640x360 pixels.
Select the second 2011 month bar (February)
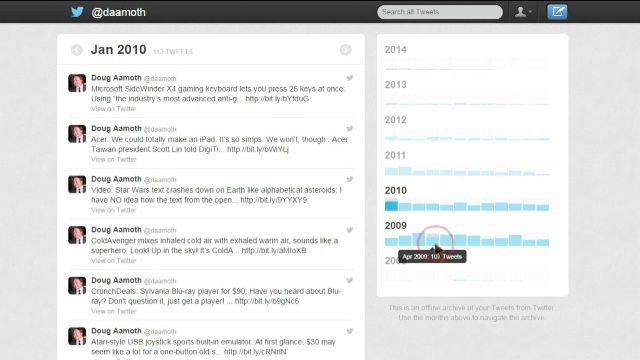405,171
